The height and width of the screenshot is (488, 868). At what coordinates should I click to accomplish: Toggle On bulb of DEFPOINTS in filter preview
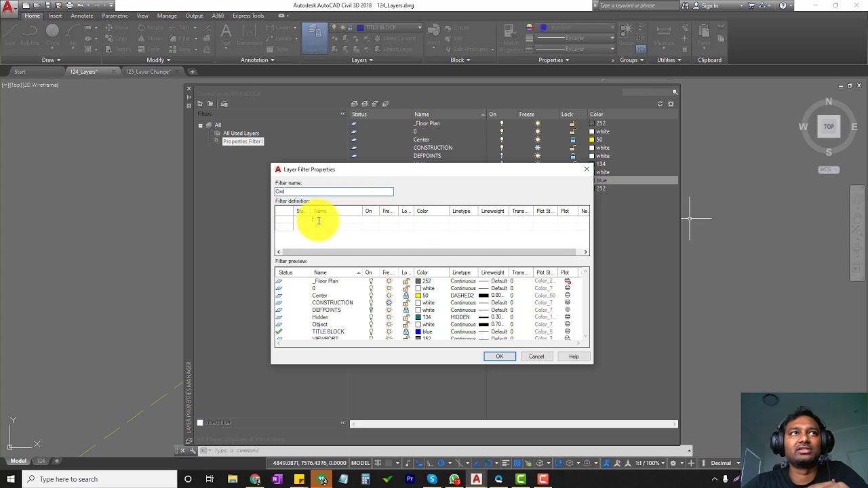[371, 310]
